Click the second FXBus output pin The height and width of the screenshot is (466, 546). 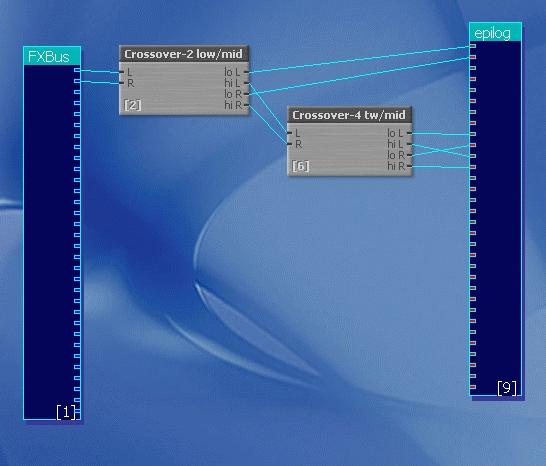pos(77,81)
